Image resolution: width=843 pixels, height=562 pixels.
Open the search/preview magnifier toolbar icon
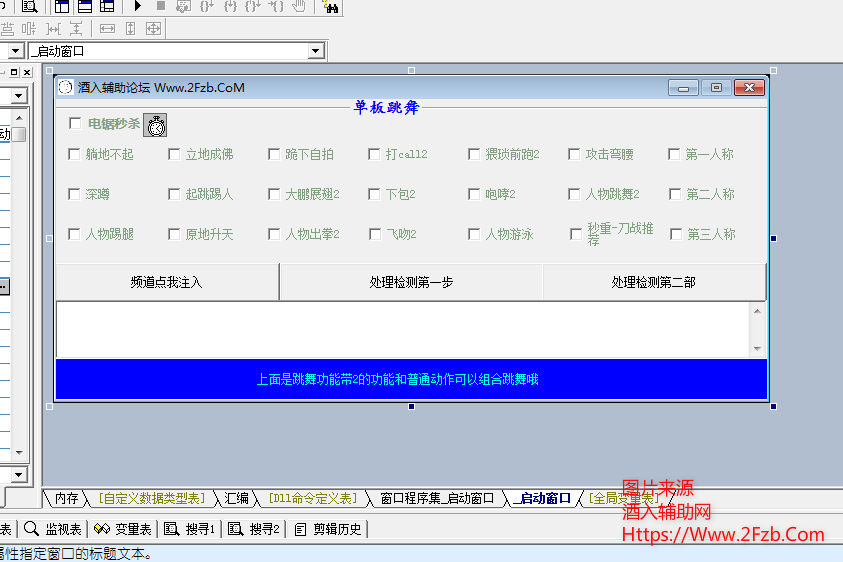point(30,6)
